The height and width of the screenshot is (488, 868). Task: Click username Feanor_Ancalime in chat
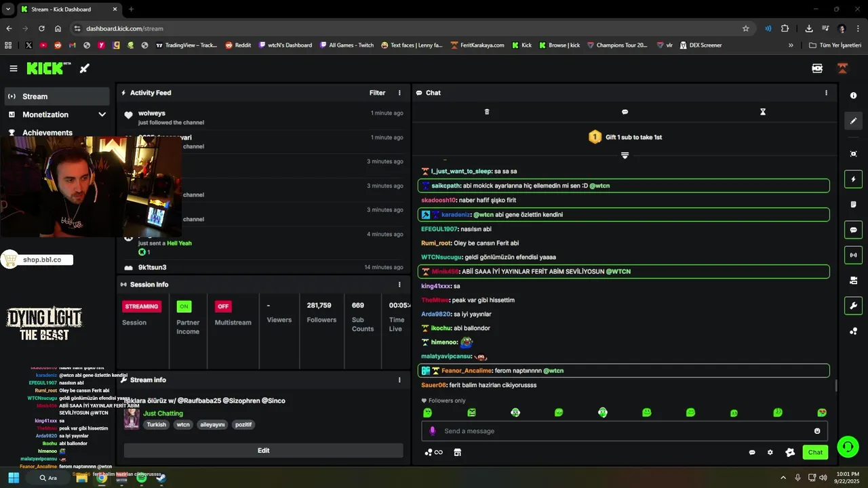click(467, 371)
